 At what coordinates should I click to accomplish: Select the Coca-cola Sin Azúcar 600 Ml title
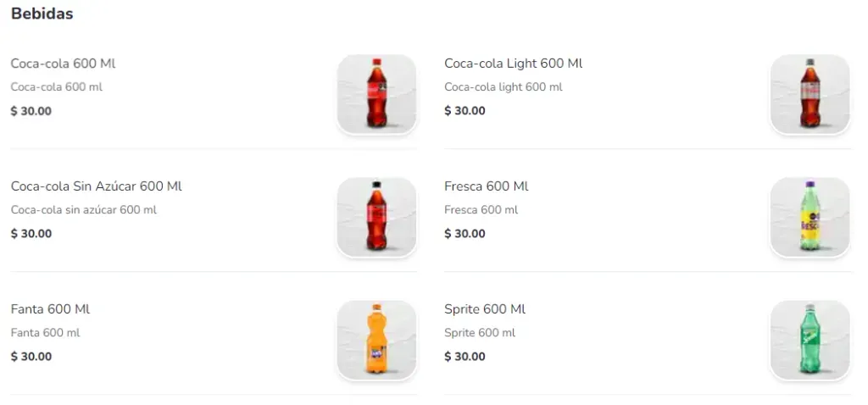point(96,186)
